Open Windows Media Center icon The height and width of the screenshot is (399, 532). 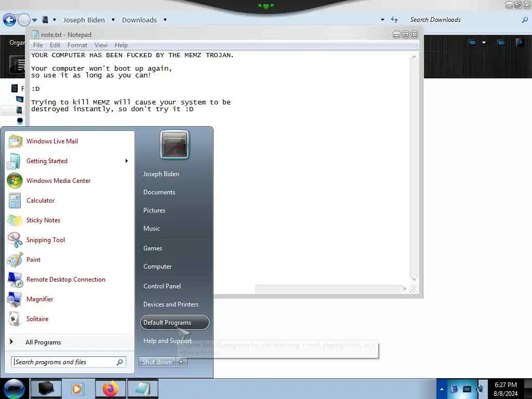[15, 180]
